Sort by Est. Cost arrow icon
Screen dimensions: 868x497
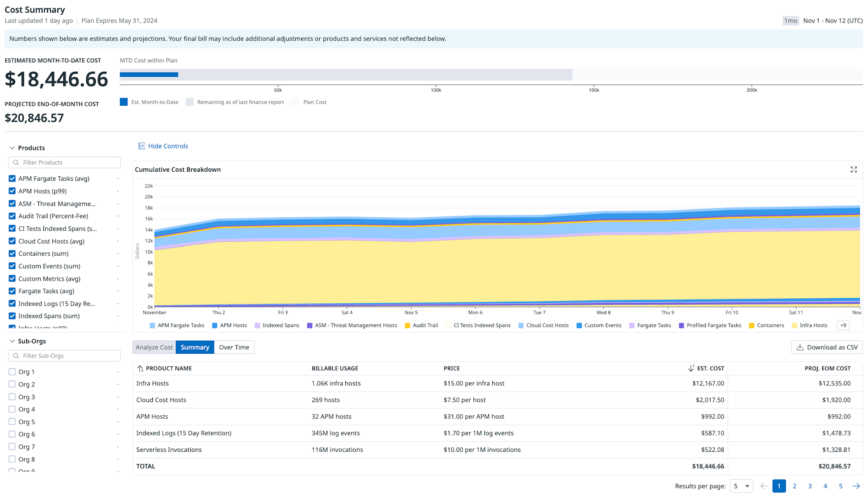pyautogui.click(x=691, y=368)
